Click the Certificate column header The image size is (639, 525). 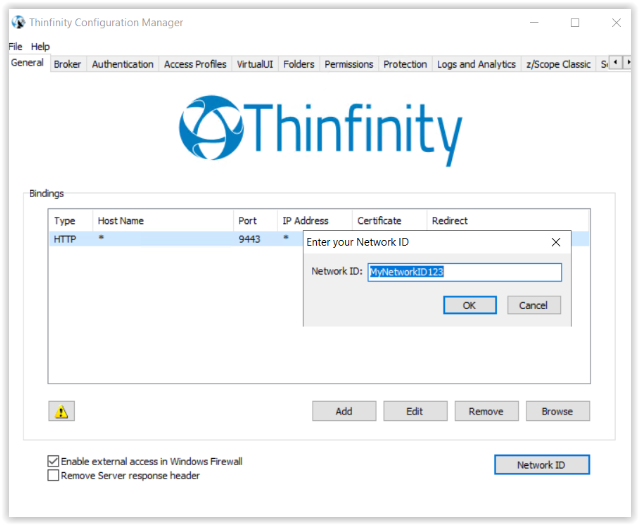390,221
